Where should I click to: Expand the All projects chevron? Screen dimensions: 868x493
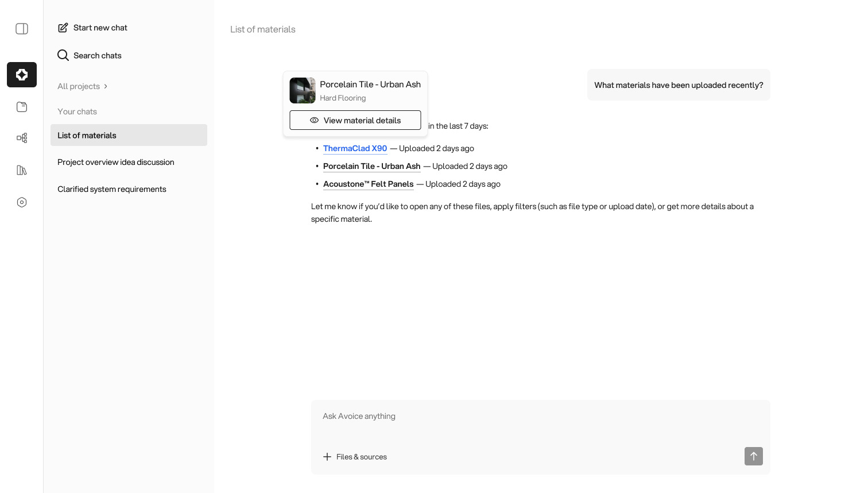coord(106,86)
